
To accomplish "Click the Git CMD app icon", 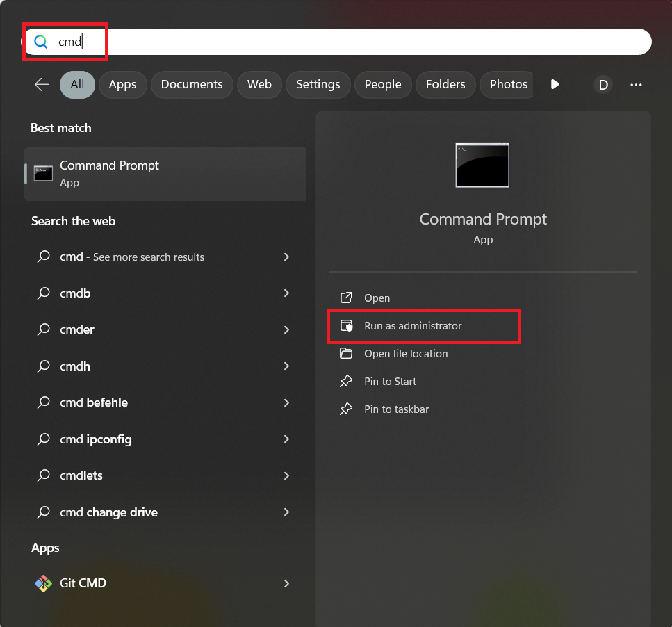I will [43, 583].
